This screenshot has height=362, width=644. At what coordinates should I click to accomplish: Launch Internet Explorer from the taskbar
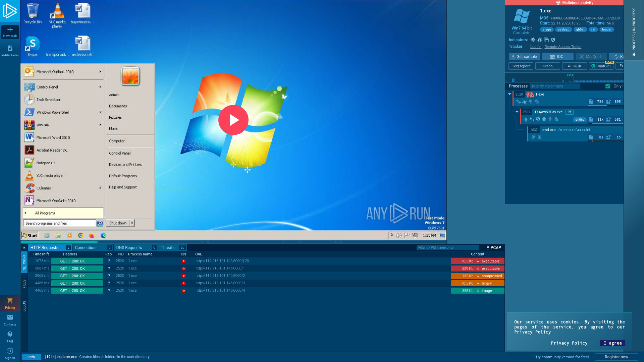[47, 236]
